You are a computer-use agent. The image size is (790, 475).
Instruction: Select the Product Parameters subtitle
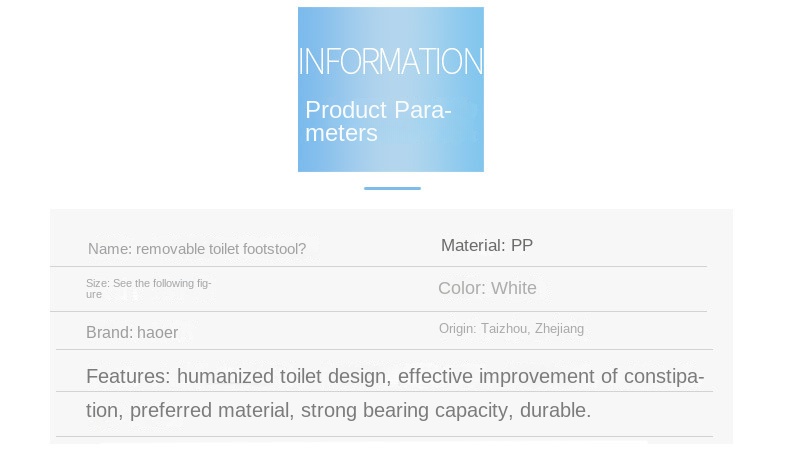point(378,121)
